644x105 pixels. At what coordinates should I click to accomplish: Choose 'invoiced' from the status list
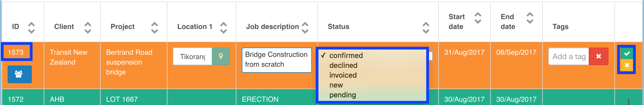tap(343, 75)
